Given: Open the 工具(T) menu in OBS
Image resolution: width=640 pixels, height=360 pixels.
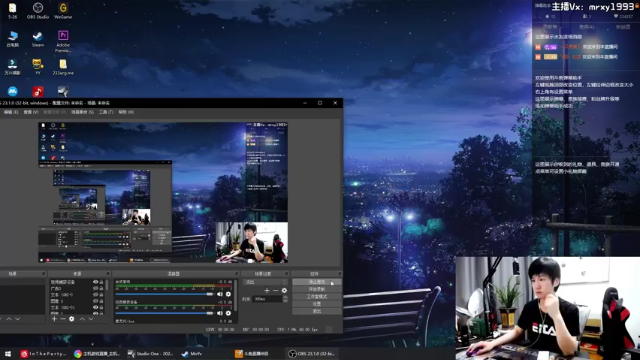Looking at the screenshot, I should coord(106,112).
